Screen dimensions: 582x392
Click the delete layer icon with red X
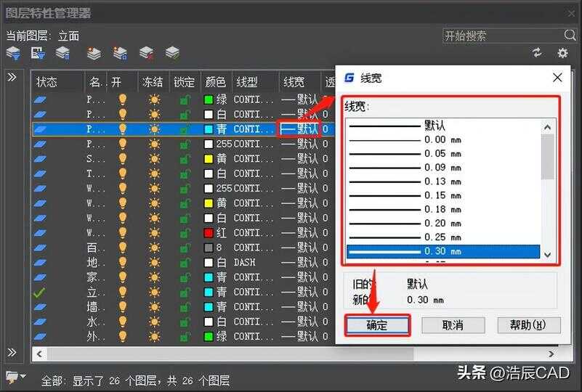click(x=146, y=53)
